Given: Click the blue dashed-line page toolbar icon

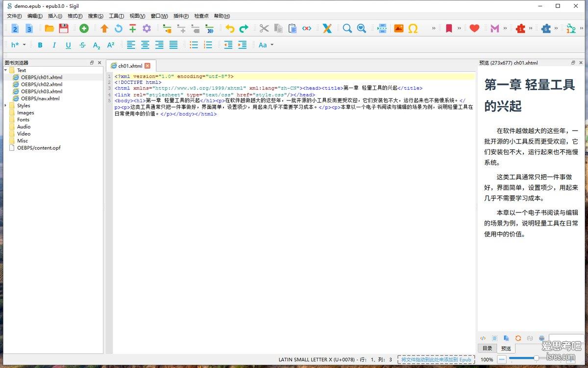Looking at the screenshot, I should click(x=383, y=28).
